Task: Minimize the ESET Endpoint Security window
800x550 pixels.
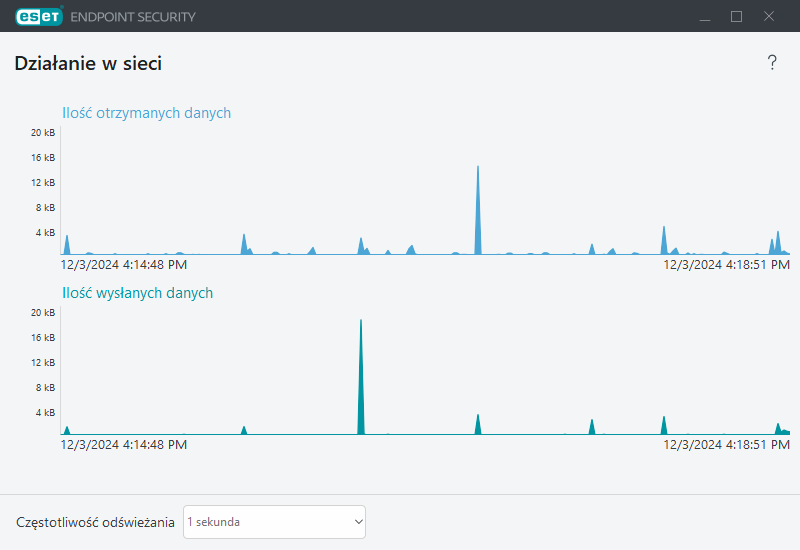Action: (705, 16)
